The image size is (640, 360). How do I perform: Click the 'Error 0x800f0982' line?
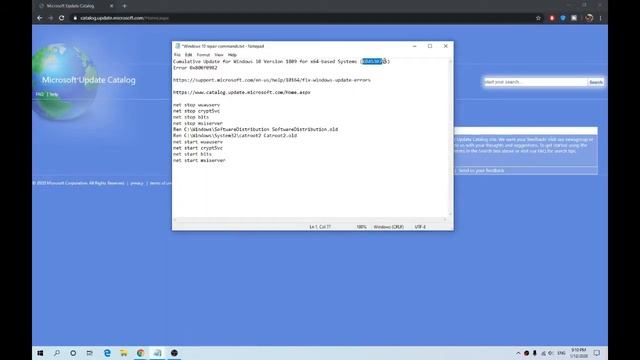click(x=195, y=68)
